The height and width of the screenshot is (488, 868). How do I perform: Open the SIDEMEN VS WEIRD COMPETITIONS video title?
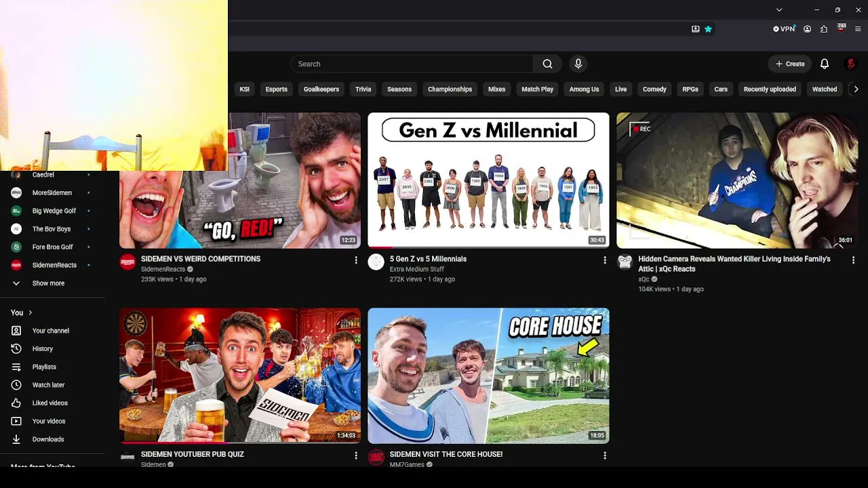coord(201,259)
